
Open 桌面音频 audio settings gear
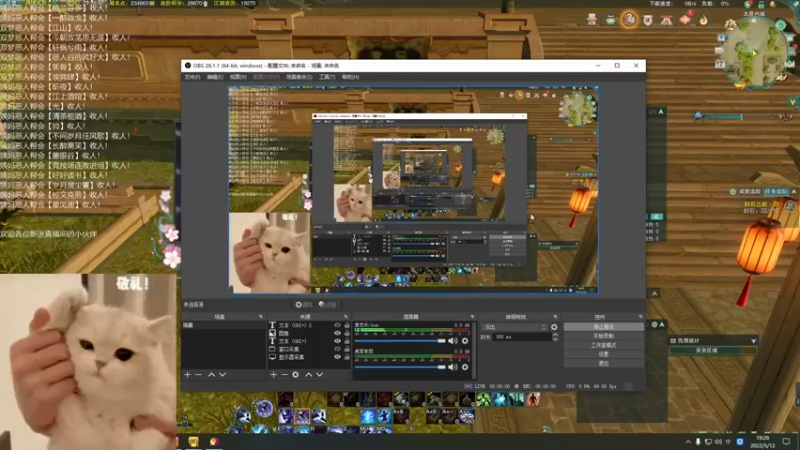[465, 367]
